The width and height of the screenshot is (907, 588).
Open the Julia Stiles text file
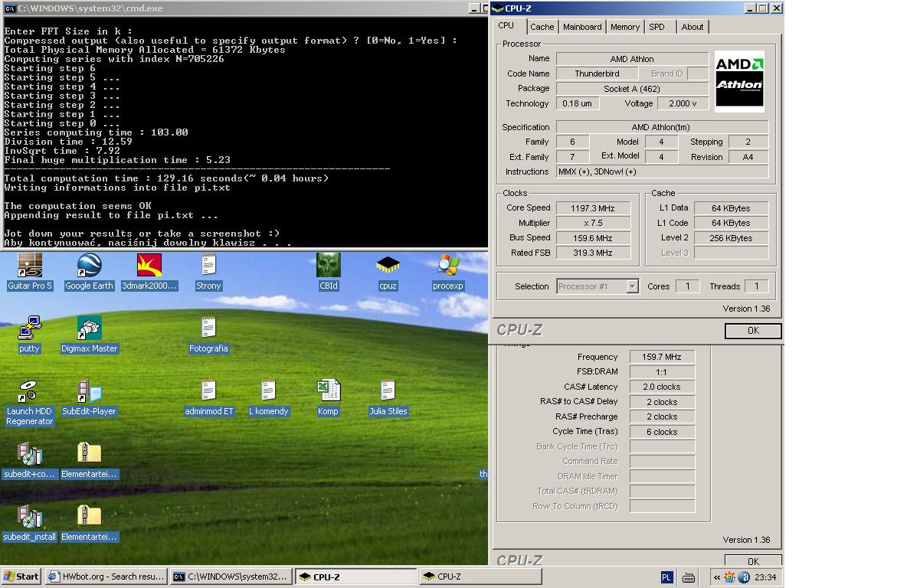point(388,398)
